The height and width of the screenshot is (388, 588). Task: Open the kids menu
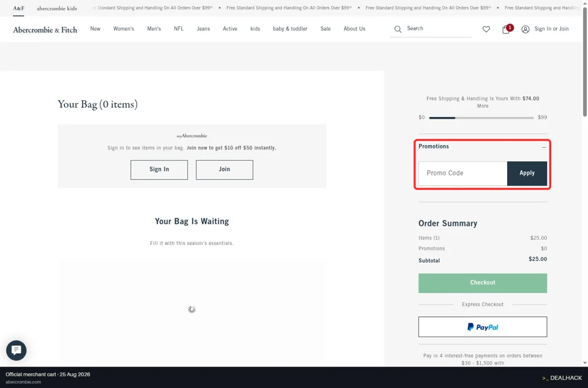(255, 29)
